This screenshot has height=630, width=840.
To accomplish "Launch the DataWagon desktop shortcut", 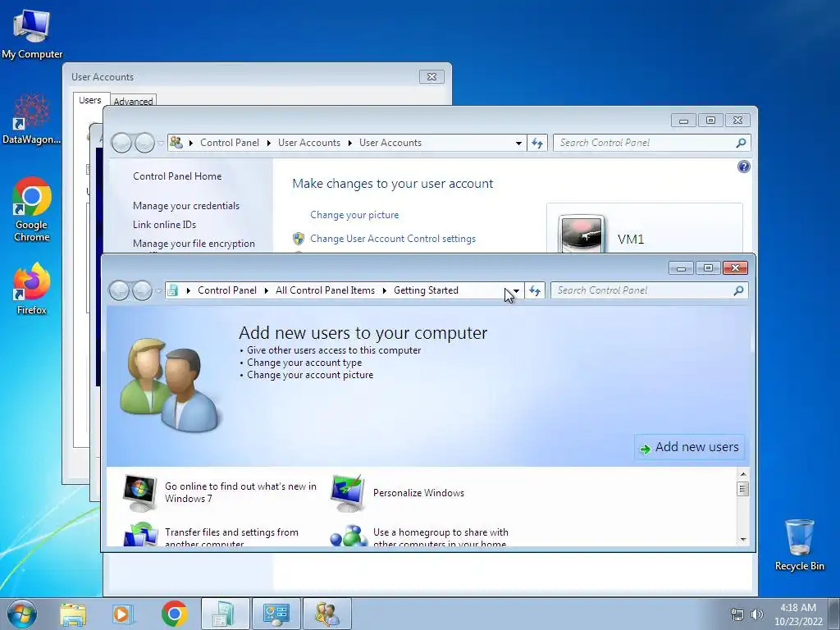I will tap(32, 119).
